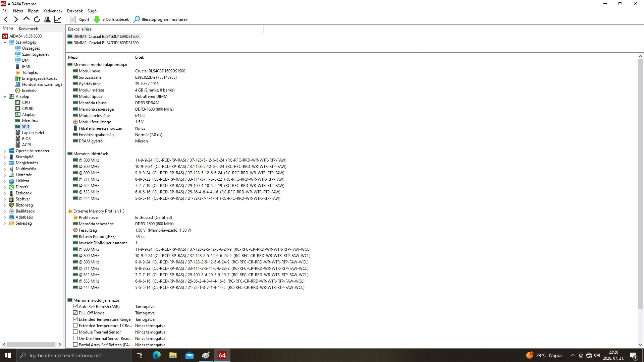Image resolution: width=644 pixels, height=362 pixels.
Task: Switch to the Kedvencek sidebar tab
Action: [x=29, y=29]
